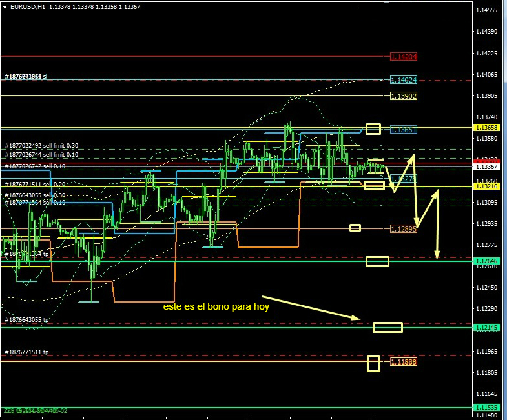Select the blue 1.13651 price label
Viewport: 507px width, 420px height.
tap(404, 130)
